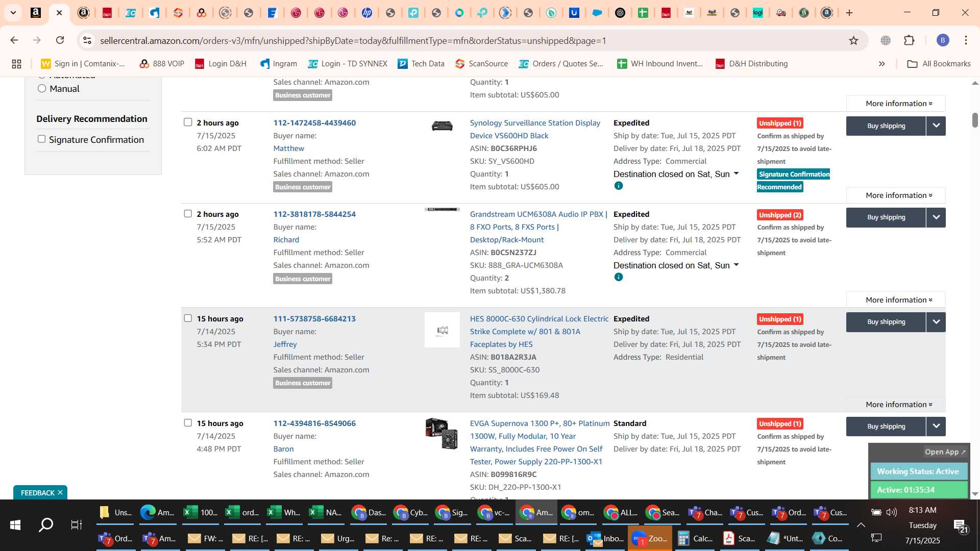Screen dimensions: 980x551
Task: Open the EVGA power supply thumbnail
Action: click(x=442, y=434)
